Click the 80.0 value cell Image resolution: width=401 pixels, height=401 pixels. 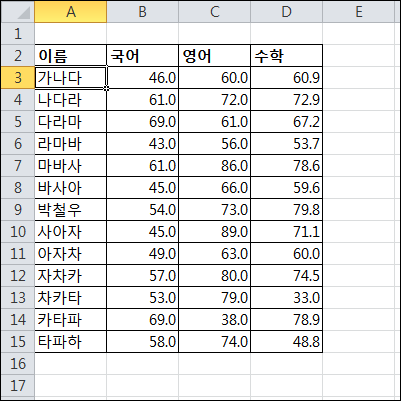tap(215, 276)
